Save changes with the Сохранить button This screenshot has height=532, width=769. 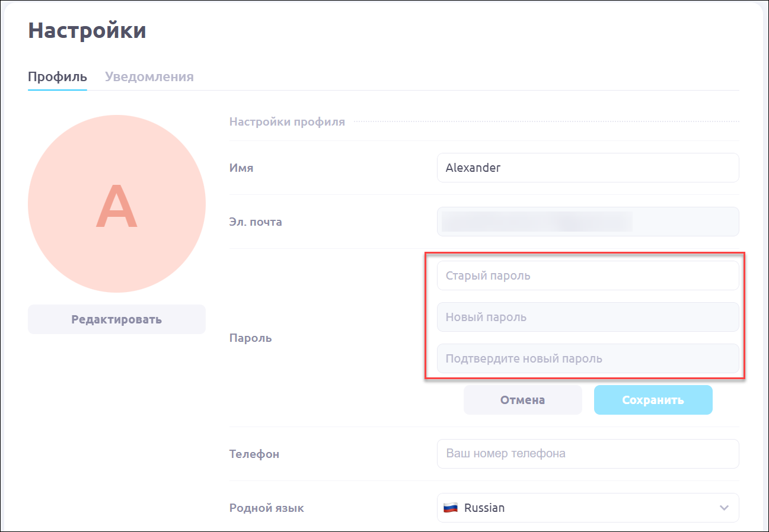pyautogui.click(x=653, y=400)
